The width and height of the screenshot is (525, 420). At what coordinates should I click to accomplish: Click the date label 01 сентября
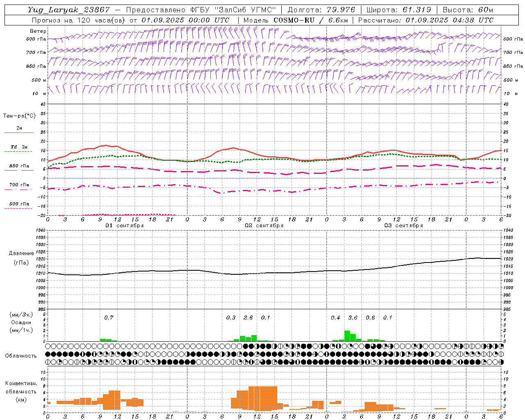pos(125,226)
